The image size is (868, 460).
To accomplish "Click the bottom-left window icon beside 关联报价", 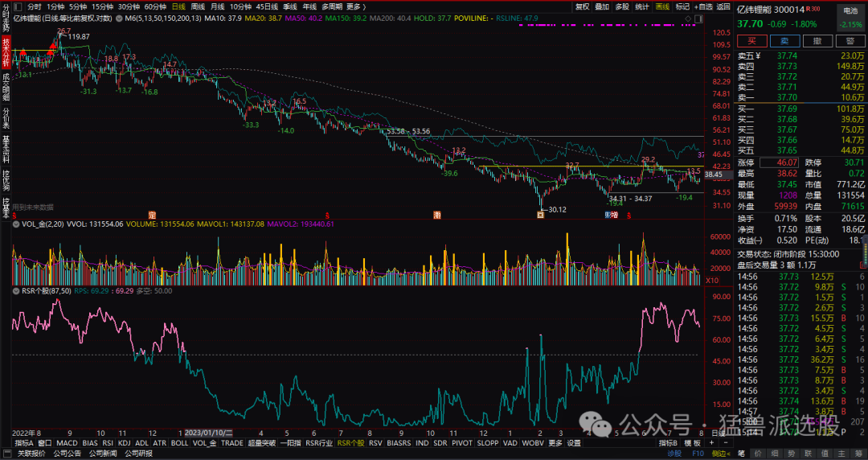I will tap(8, 454).
